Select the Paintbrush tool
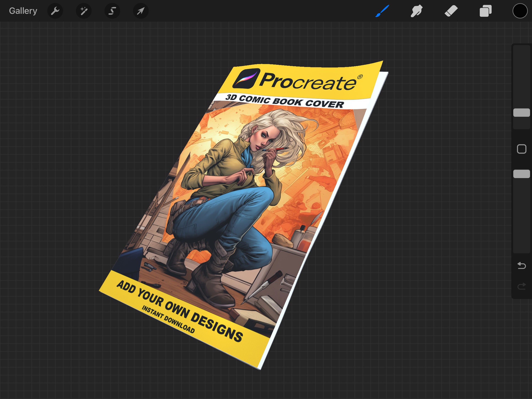Viewport: 532px width, 399px height. [x=382, y=11]
